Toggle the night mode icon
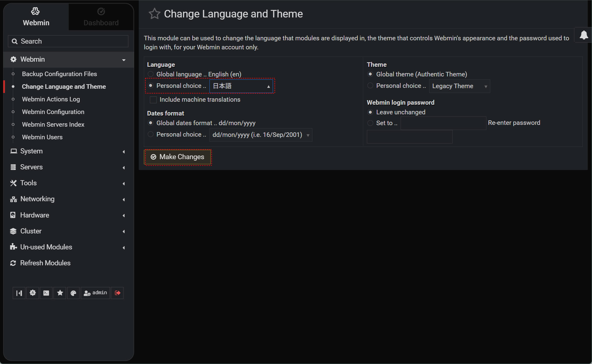 (33, 293)
